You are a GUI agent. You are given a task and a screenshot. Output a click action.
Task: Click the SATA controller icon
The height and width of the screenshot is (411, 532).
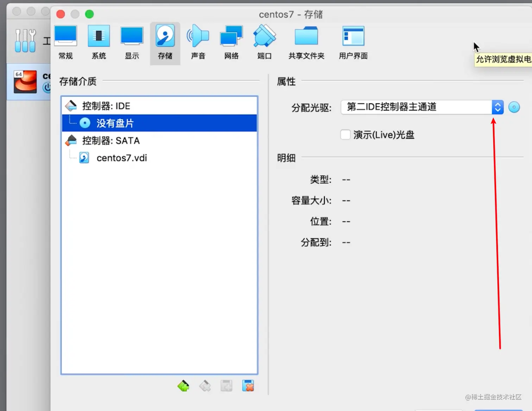click(71, 140)
